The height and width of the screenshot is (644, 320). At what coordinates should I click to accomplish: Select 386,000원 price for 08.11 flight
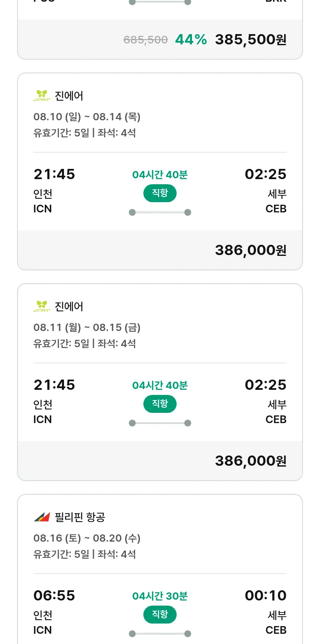[x=250, y=461]
